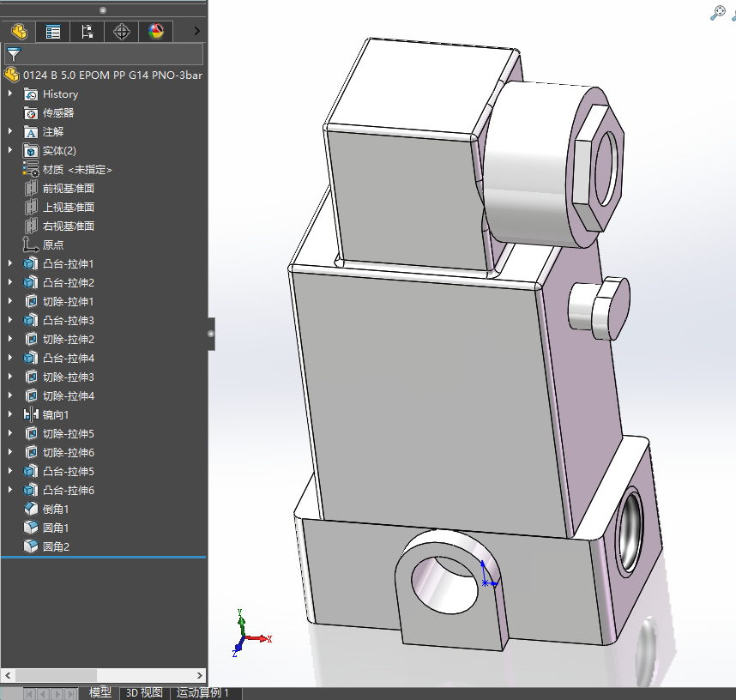Expand the 凸台-拉伸1 feature
The height and width of the screenshot is (700, 736).
[x=9, y=263]
